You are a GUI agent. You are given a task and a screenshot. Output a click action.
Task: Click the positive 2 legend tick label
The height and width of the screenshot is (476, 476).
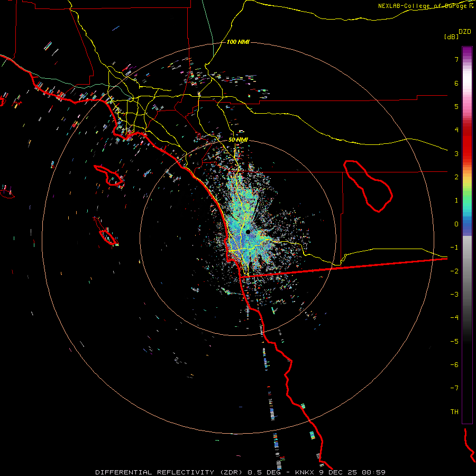456,177
